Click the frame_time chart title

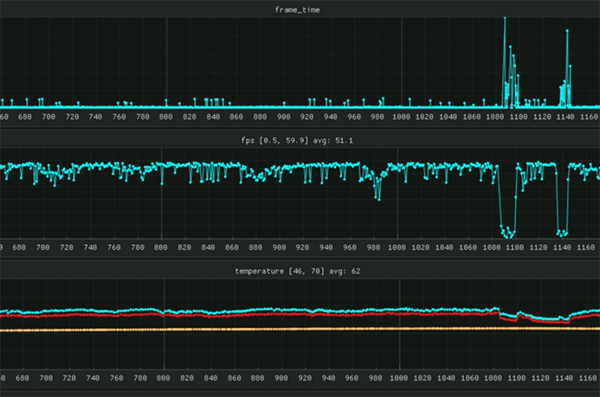click(x=297, y=10)
